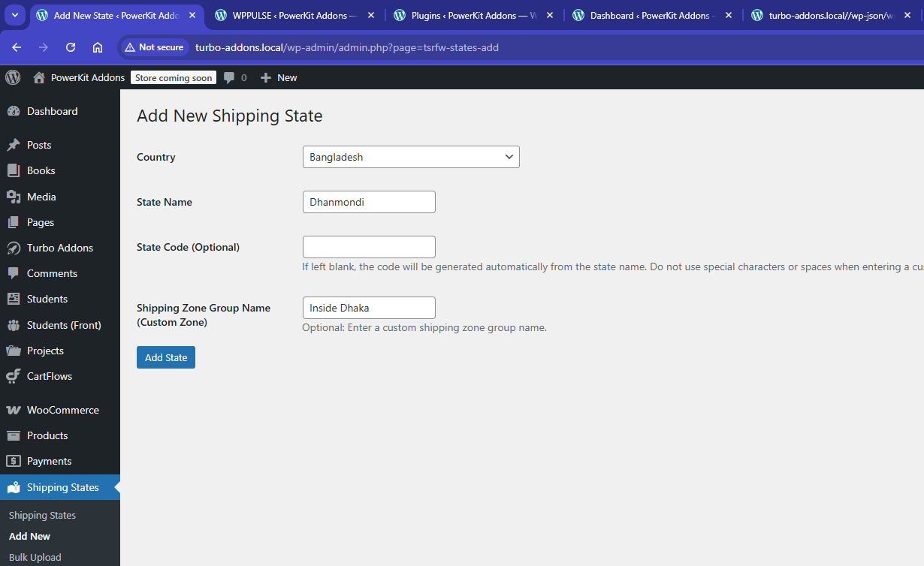Select the Products menu icon
The width and height of the screenshot is (924, 566).
(14, 435)
